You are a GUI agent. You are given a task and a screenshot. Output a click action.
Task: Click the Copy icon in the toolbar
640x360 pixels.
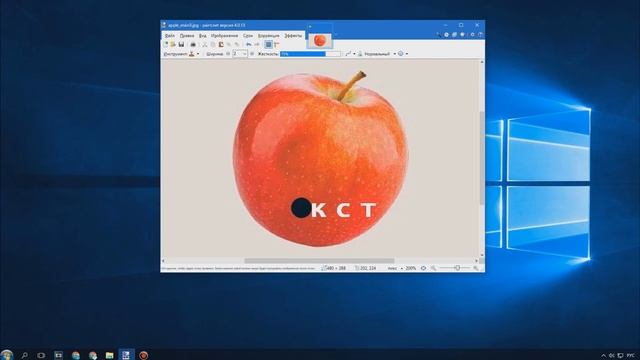tap(213, 44)
